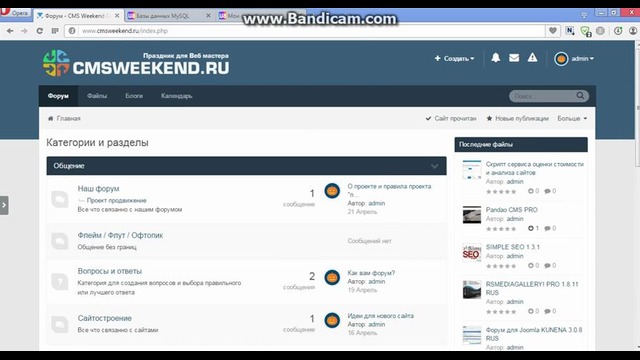Select the 'Блоги' navigation tab
640x360 pixels.
click(134, 96)
